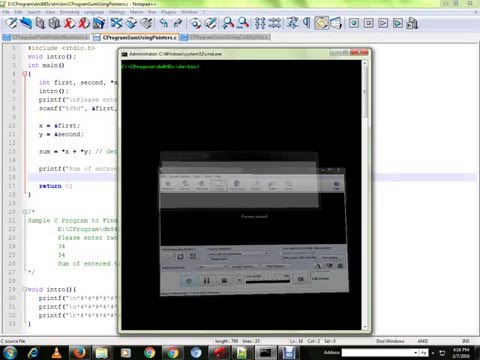
Task: Click the macro Playback icon
Action: tap(383, 23)
